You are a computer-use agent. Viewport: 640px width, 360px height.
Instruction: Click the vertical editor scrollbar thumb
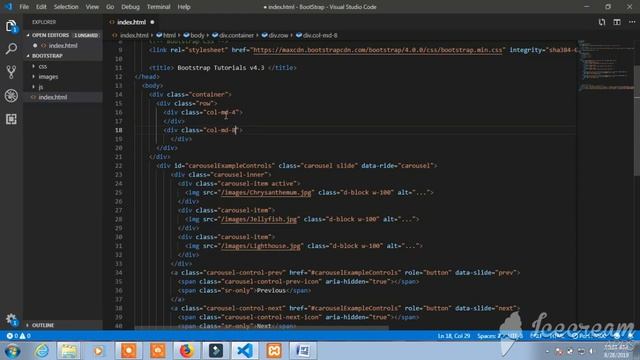click(637, 120)
